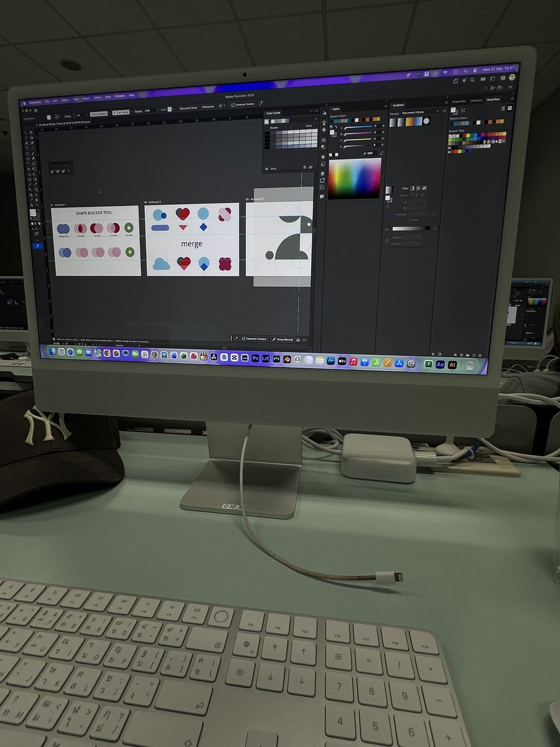
Task: Adjust the Black (K) slider
Action: pos(357,146)
